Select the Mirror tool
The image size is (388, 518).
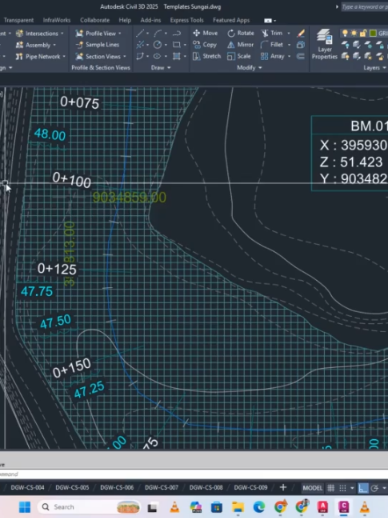coord(241,45)
